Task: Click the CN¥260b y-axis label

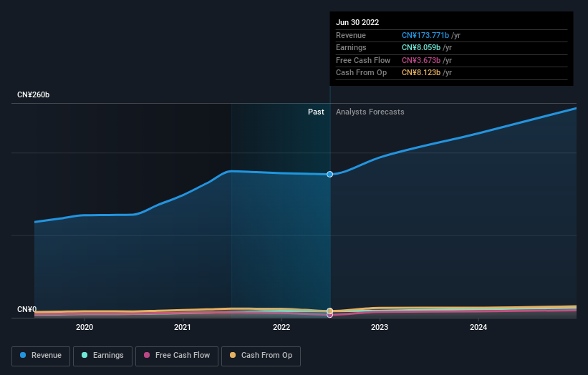Action: 34,94
